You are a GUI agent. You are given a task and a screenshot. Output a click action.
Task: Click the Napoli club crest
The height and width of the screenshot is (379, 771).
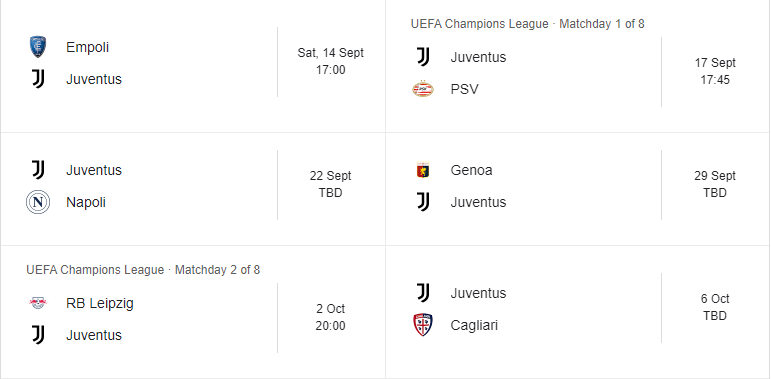coord(38,202)
